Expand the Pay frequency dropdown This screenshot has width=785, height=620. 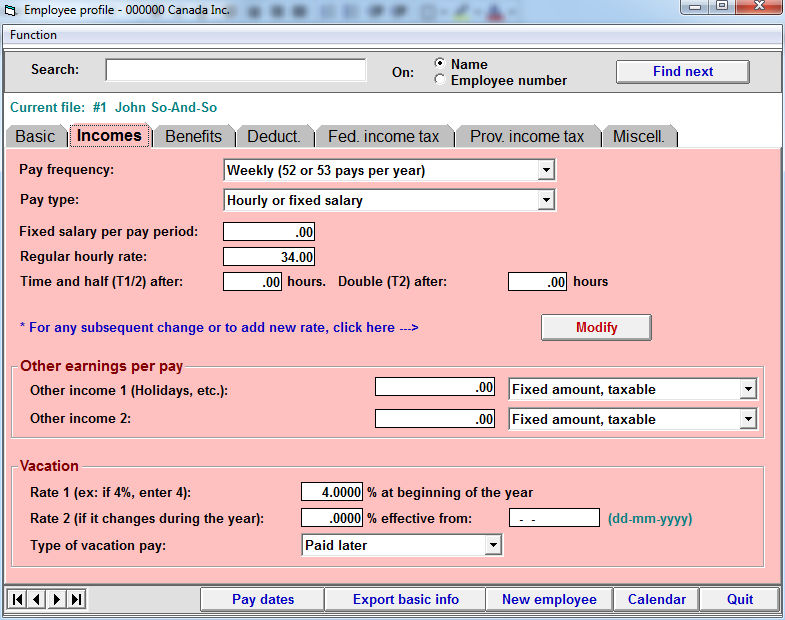(545, 171)
